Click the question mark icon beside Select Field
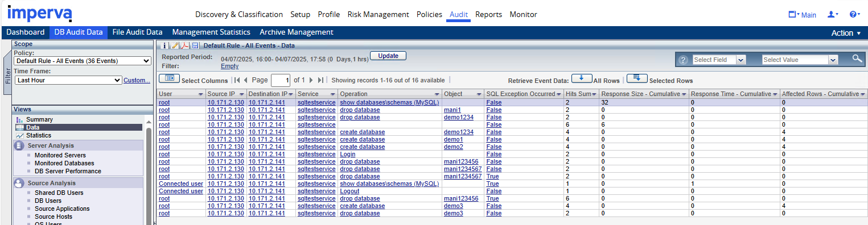The width and height of the screenshot is (868, 225). pos(684,60)
